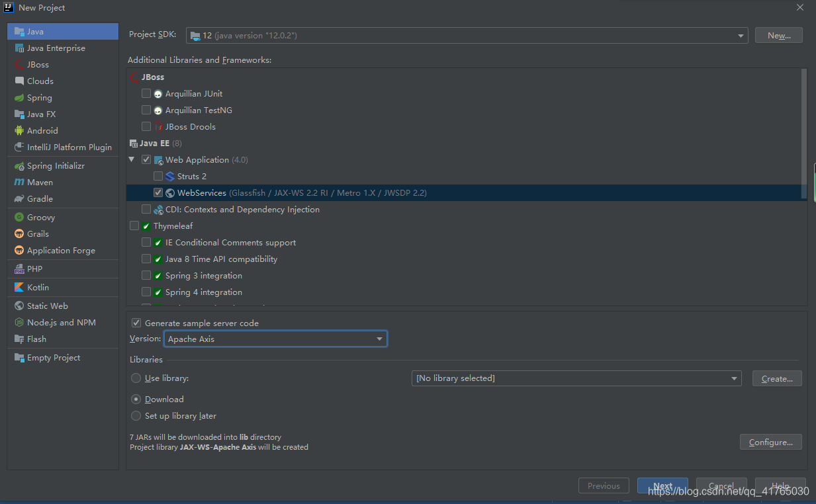
Task: Toggle JBoss Drools checkbox
Action: coord(146,126)
